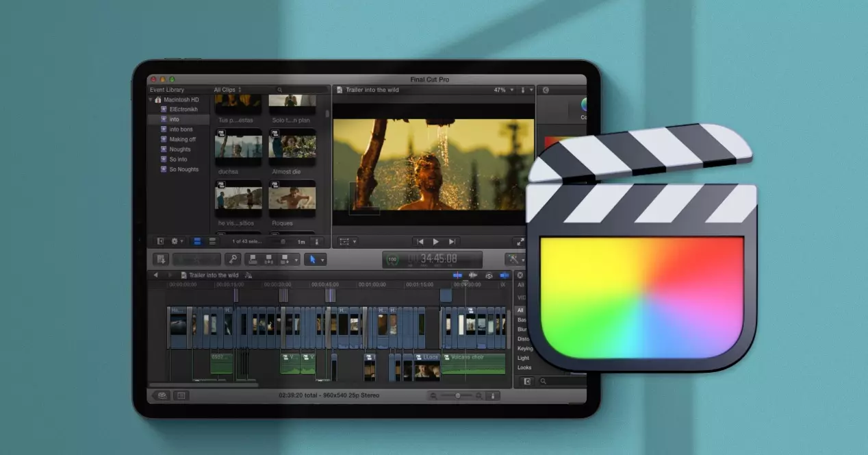Image resolution: width=868 pixels, height=455 pixels.
Task: Click the connect clip edit icon
Action: click(252, 260)
